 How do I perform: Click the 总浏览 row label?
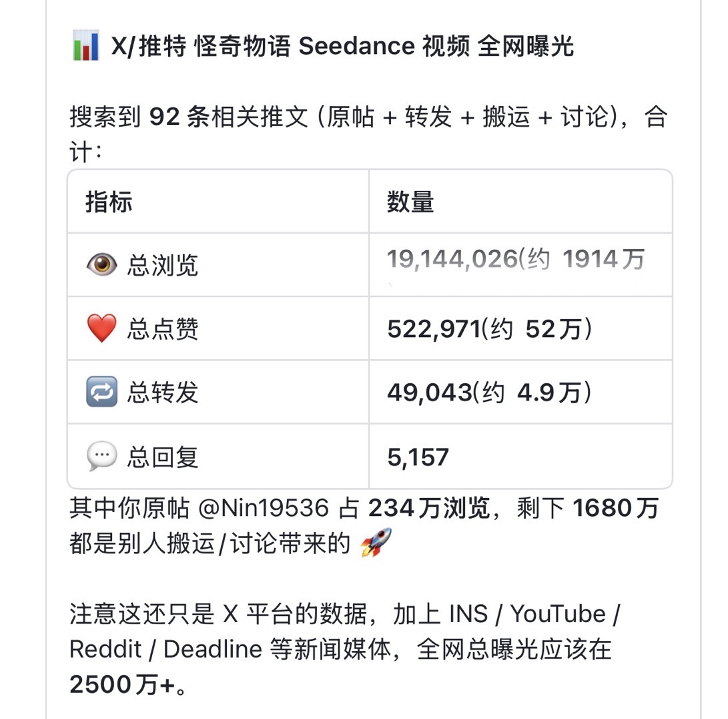[163, 265]
